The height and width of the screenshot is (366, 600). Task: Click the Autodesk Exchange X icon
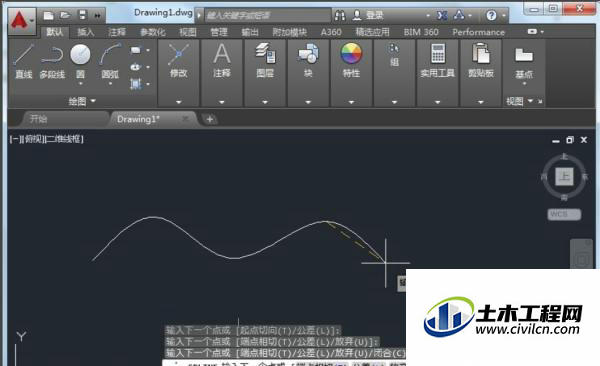pyautogui.click(x=442, y=15)
